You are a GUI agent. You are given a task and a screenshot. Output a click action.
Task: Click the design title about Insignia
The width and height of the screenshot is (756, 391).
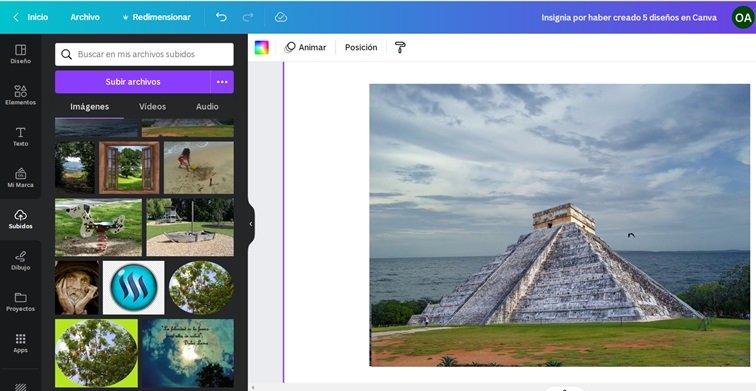point(629,17)
